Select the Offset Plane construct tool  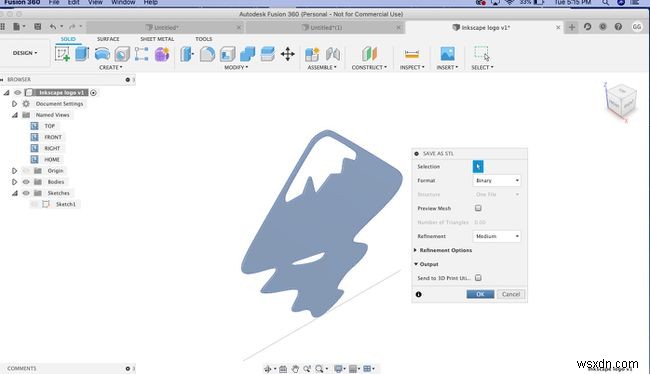click(369, 54)
